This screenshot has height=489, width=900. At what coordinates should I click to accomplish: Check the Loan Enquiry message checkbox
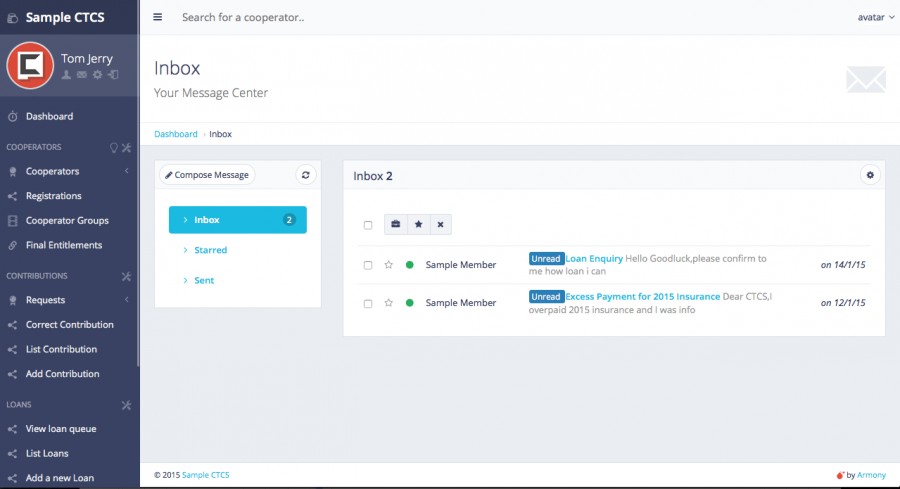[368, 265]
